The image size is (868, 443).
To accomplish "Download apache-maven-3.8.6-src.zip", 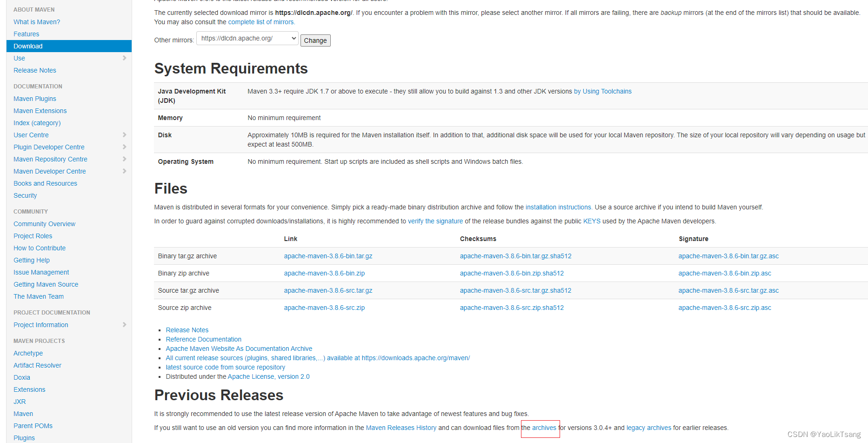I will [x=325, y=308].
